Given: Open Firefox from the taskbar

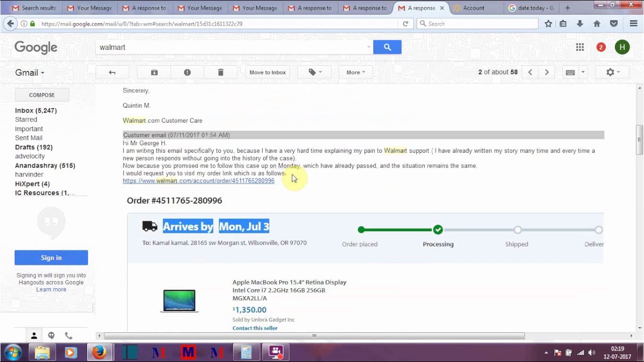Looking at the screenshot, I should (x=99, y=352).
